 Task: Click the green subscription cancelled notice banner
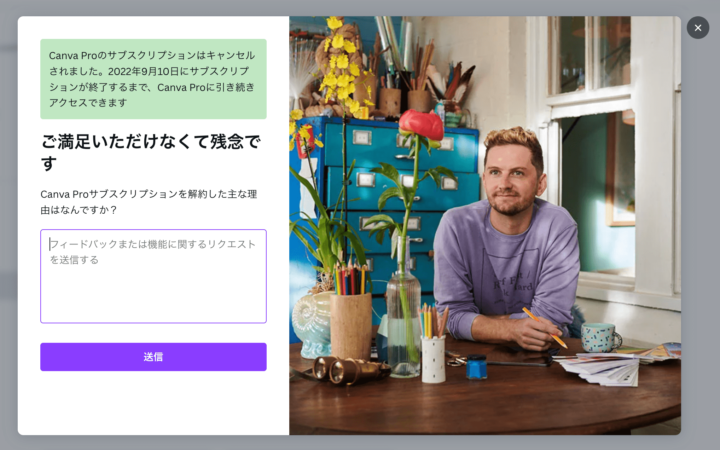pos(153,79)
